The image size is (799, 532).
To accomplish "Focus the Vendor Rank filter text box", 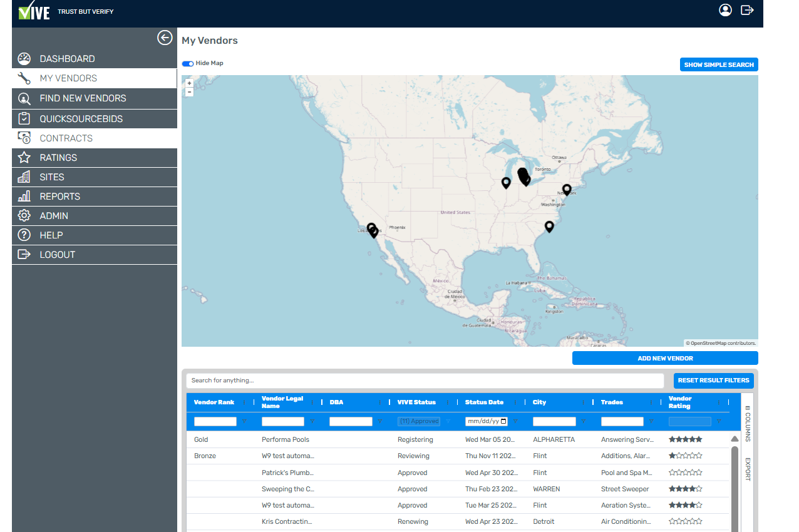I will click(215, 421).
